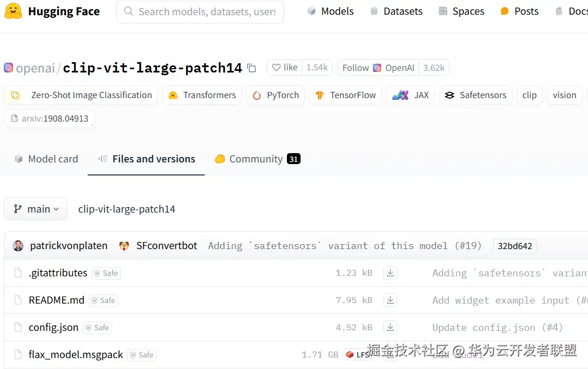Select the Safetensors tag

pyautogui.click(x=475, y=95)
